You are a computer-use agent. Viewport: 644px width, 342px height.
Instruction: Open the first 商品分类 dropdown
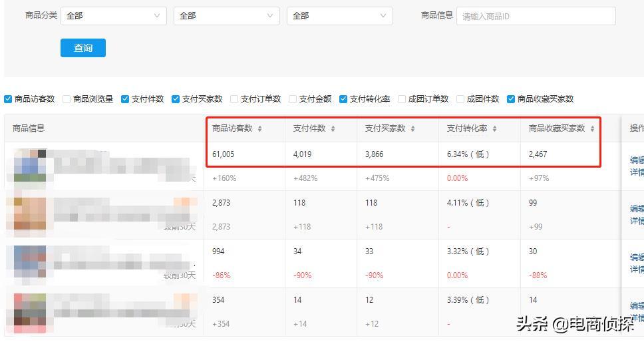pos(114,16)
